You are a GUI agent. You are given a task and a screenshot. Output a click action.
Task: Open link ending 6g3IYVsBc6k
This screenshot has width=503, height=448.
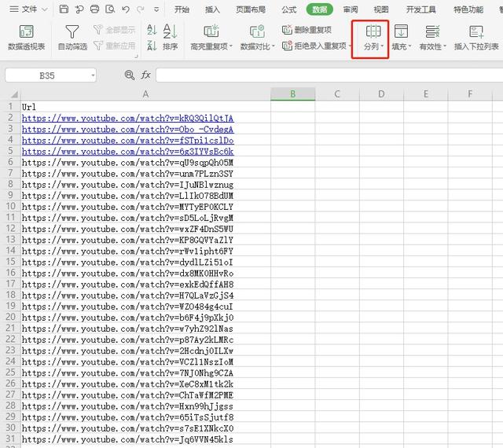coord(127,152)
